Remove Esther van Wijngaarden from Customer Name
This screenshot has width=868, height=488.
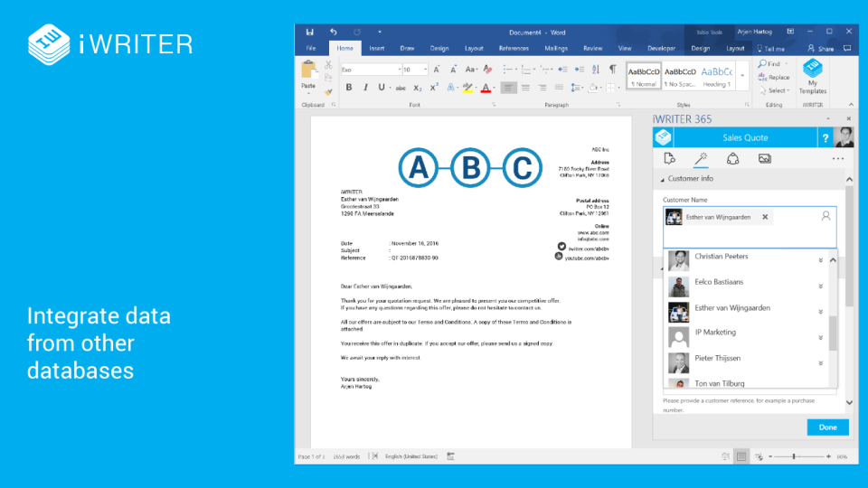[765, 217]
